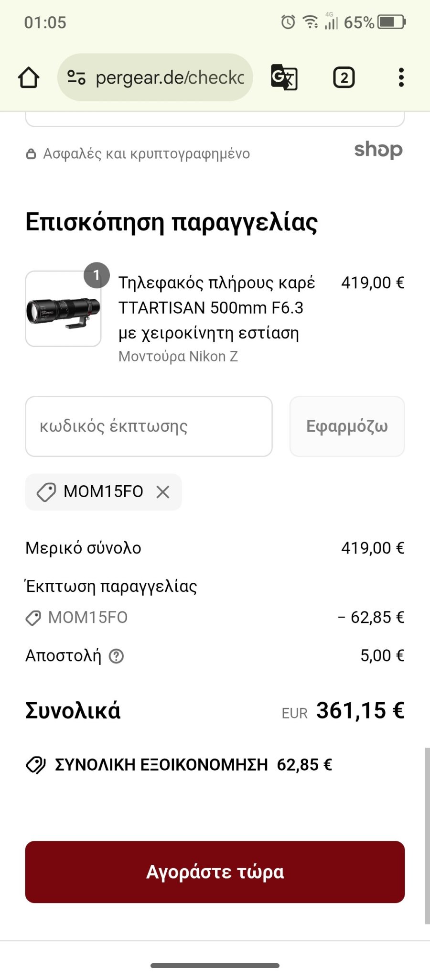Tap the MOM15FO coupon tag icon chip

[46, 492]
